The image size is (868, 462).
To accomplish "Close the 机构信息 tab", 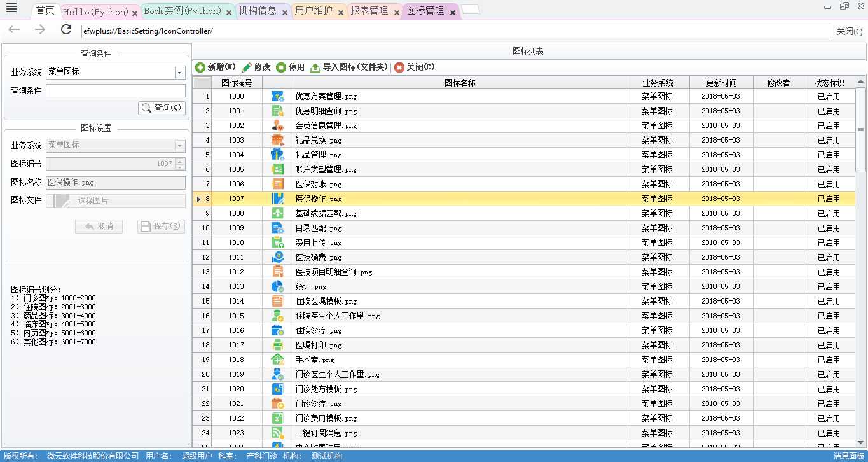I will click(285, 13).
